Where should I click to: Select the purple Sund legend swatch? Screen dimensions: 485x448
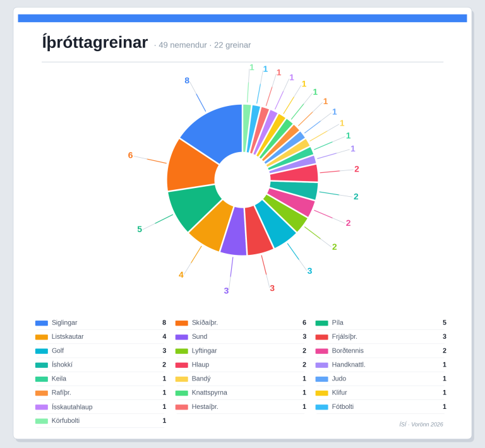pyautogui.click(x=182, y=337)
